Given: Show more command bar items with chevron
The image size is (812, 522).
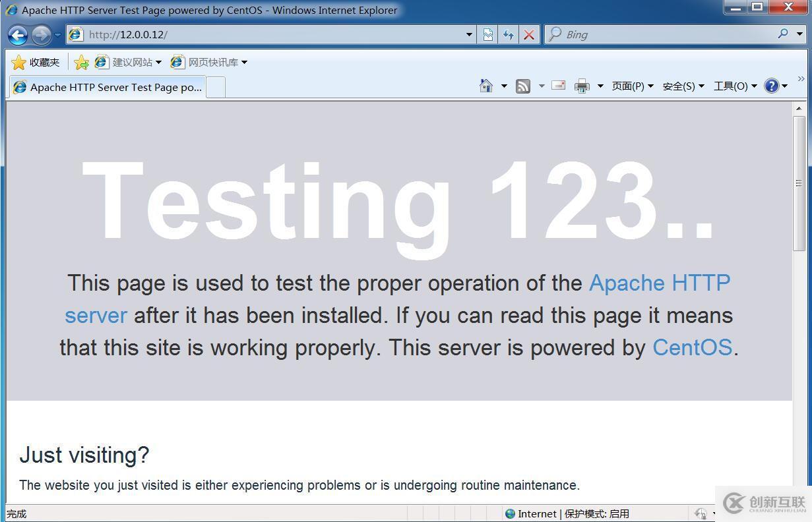Looking at the screenshot, I should [801, 78].
